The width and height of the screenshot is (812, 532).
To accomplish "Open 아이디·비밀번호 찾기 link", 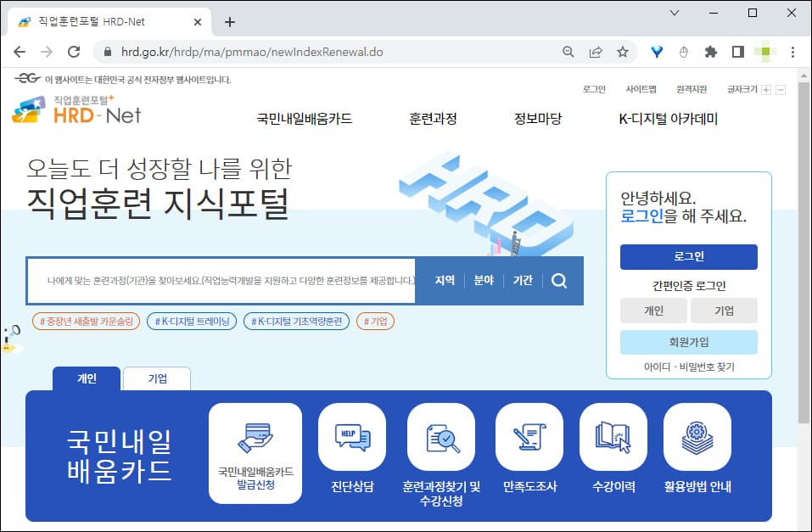I will point(689,363).
